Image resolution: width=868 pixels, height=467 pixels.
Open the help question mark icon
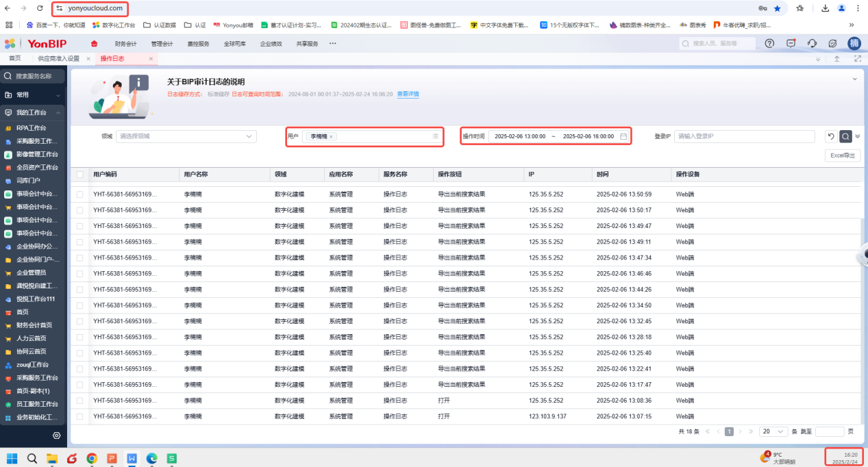coord(769,43)
